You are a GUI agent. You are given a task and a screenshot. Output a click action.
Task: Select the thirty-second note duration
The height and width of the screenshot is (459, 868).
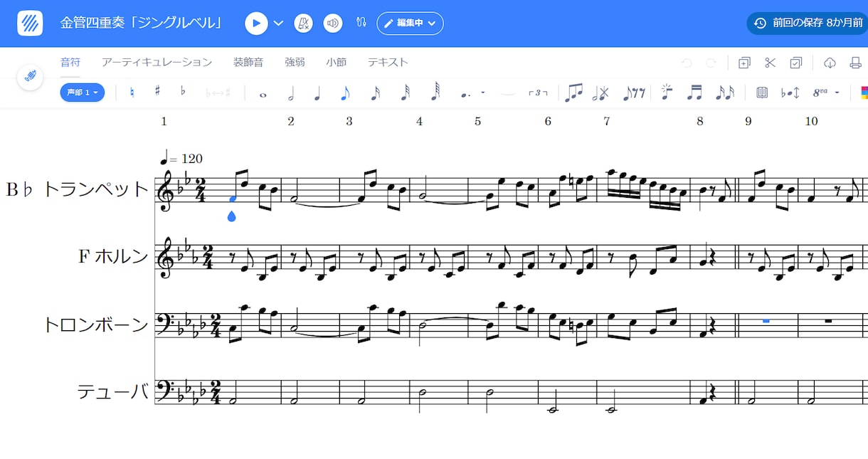[x=405, y=93]
